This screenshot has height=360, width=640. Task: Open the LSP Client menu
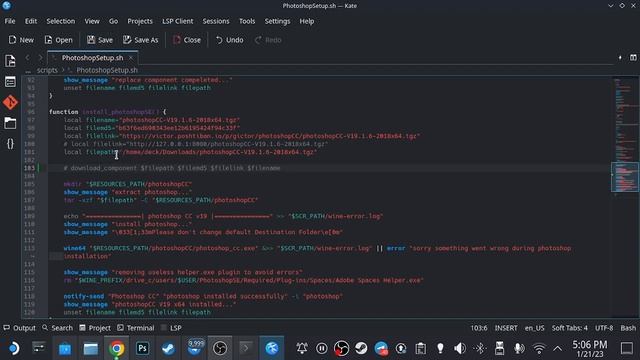[x=178, y=21]
